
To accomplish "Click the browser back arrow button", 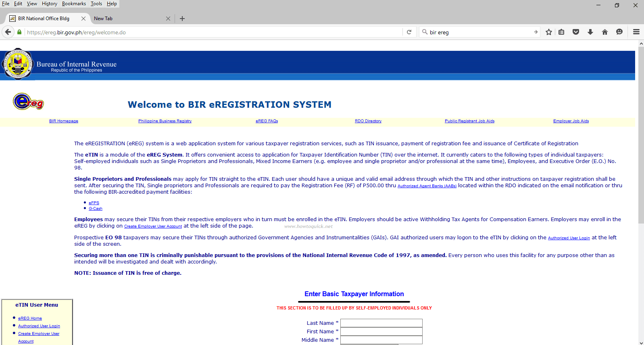I will (x=8, y=32).
